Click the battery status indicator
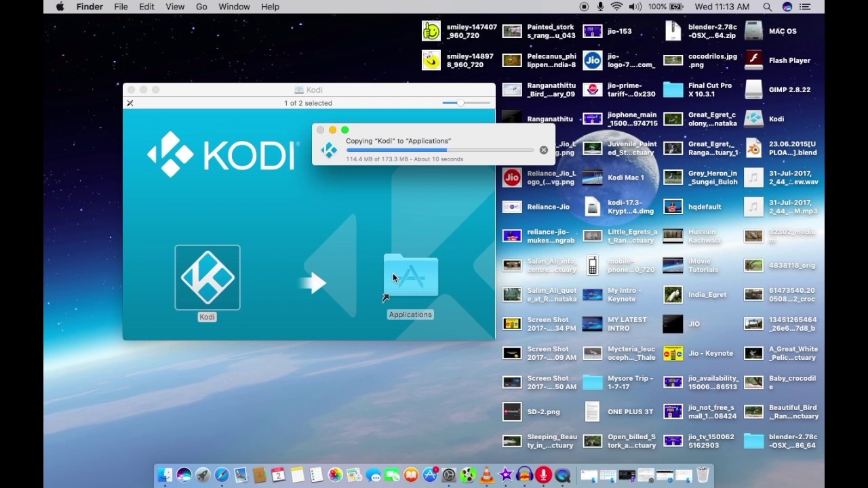Screen dimensions: 868x488 (665, 7)
